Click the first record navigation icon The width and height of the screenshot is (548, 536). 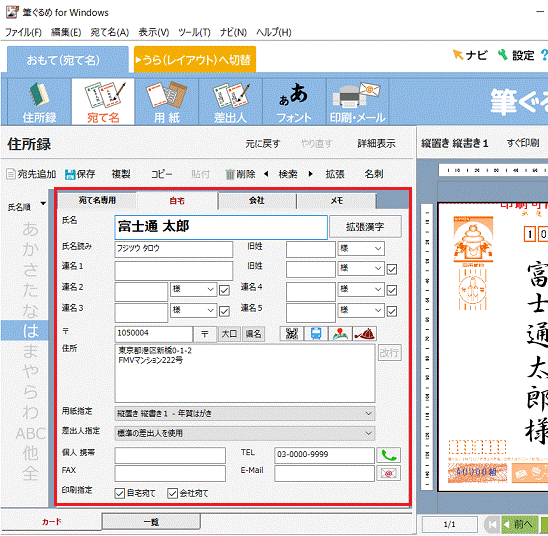point(492,524)
